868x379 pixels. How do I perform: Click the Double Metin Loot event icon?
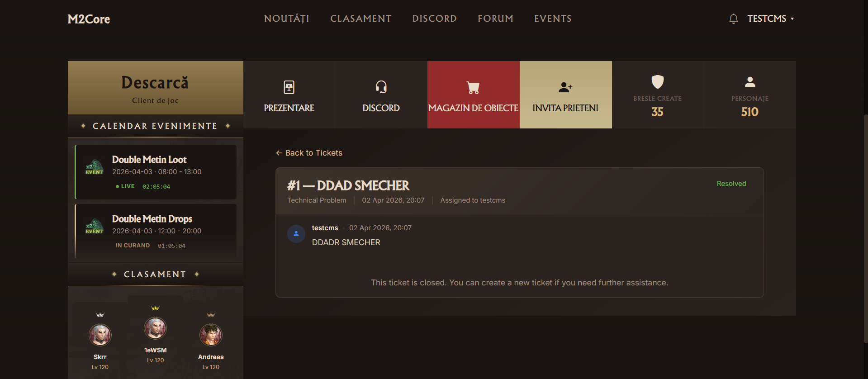pos(95,167)
